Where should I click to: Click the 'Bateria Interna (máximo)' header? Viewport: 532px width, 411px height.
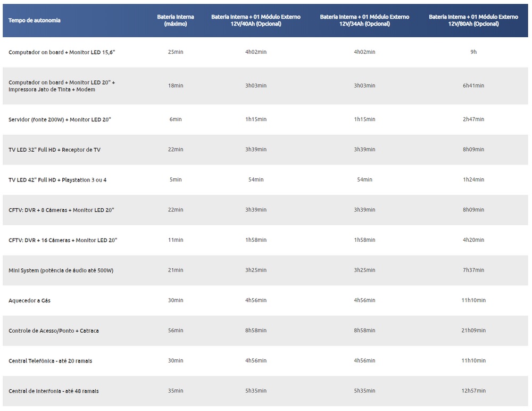[176, 20]
